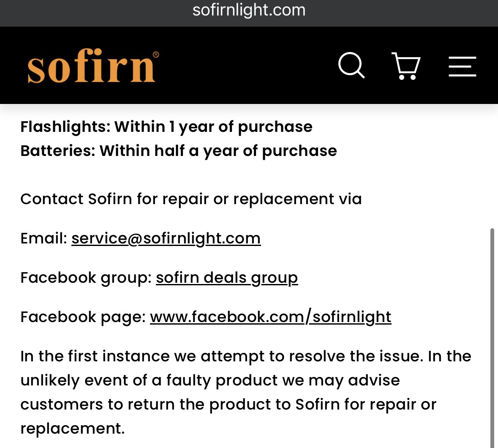Click the registered trademark symbol by logo
Screen dimensions: 498x448
click(x=156, y=55)
